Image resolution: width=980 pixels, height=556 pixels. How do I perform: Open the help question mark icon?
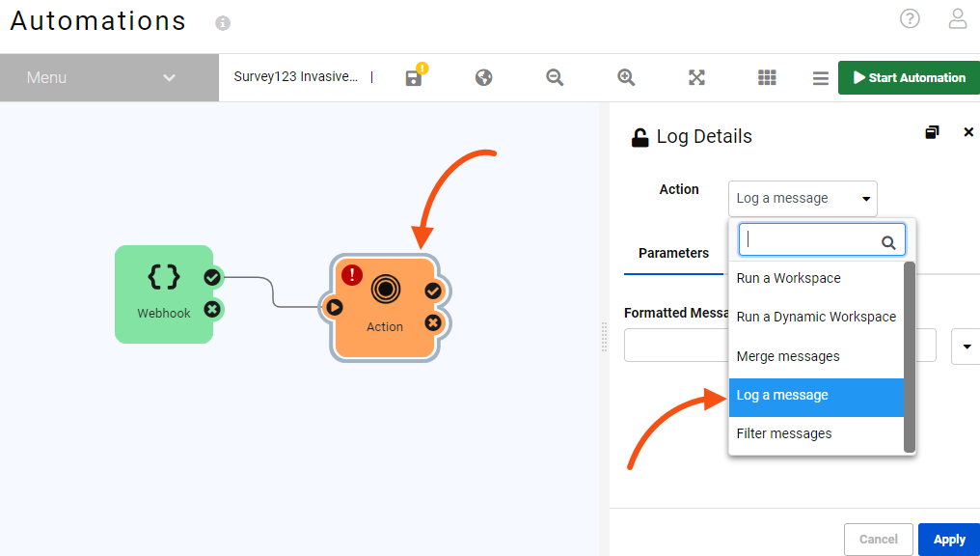(x=910, y=18)
